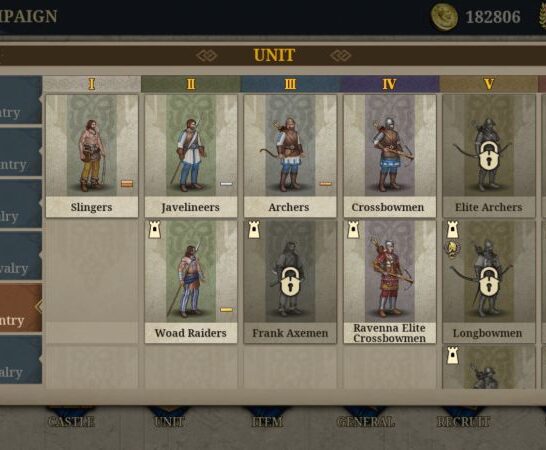Click the orange rank badge on Slingers
The height and width of the screenshot is (450, 546).
tap(127, 184)
